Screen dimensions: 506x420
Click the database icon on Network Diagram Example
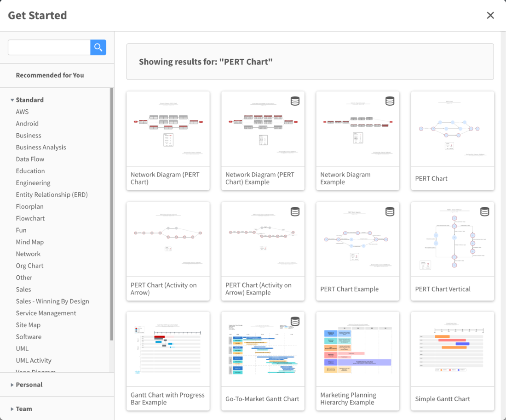point(390,101)
